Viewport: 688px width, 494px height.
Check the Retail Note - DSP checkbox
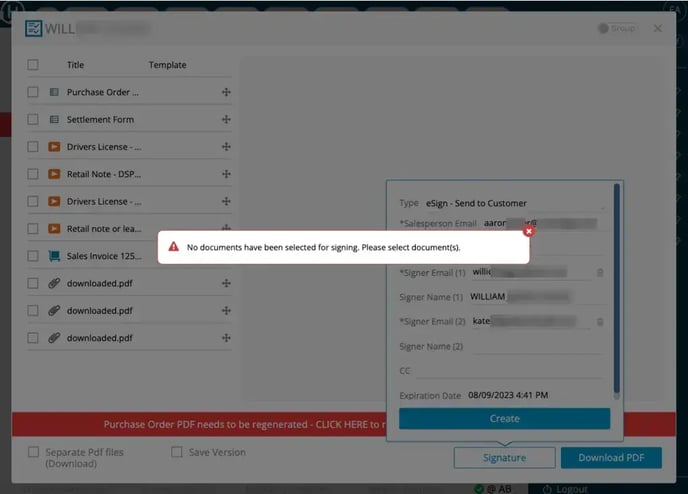(33, 174)
